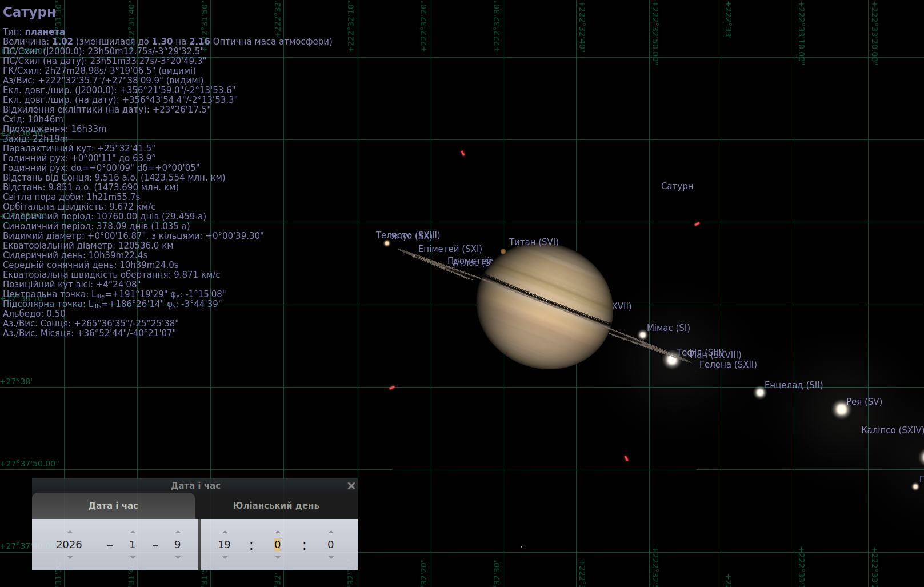Click the year field showing 2026

pos(69,545)
